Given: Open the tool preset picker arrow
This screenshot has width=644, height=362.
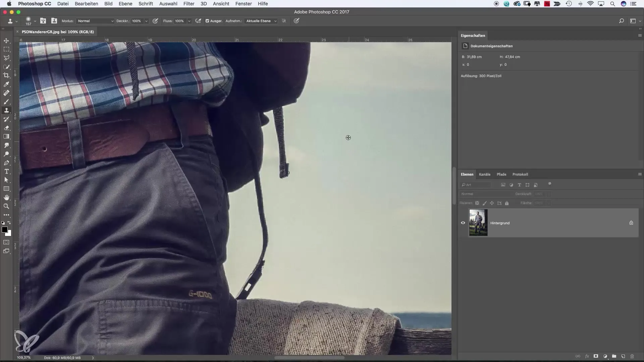Looking at the screenshot, I should (16, 21).
